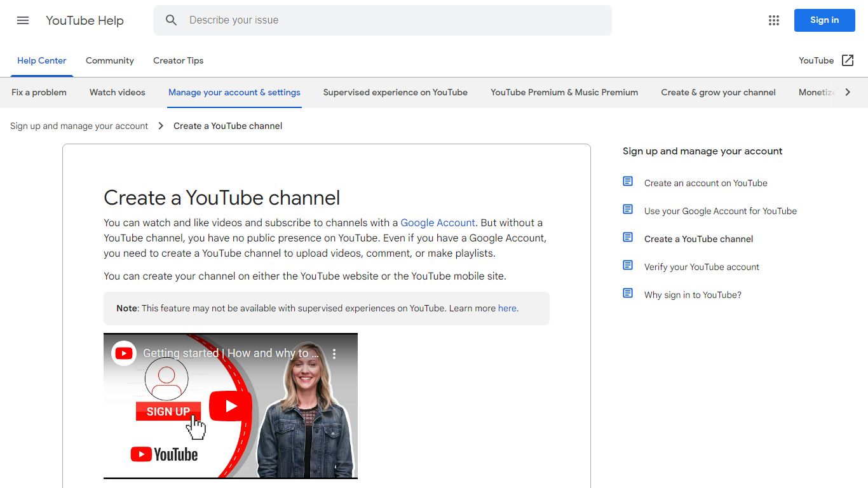The image size is (868, 488).
Task: Select Manage your account & settings category
Action: [x=234, y=92]
